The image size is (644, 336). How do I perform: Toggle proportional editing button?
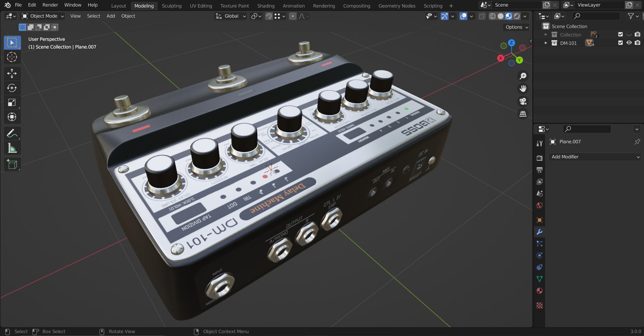(x=293, y=16)
